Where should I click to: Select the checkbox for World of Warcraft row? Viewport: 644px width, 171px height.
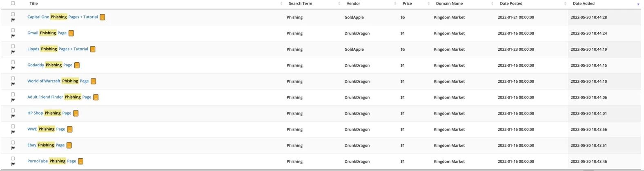click(x=13, y=78)
